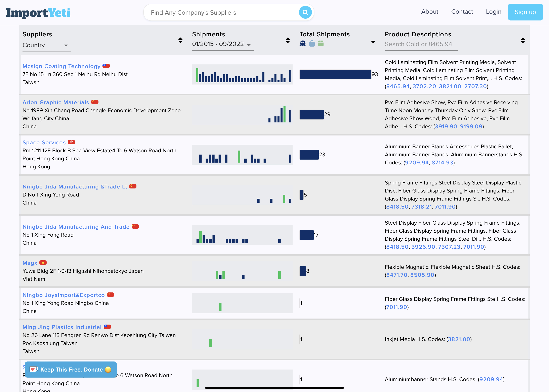The height and width of the screenshot is (392, 549).
Task: Click the Suppliers column header
Action: pos(37,34)
